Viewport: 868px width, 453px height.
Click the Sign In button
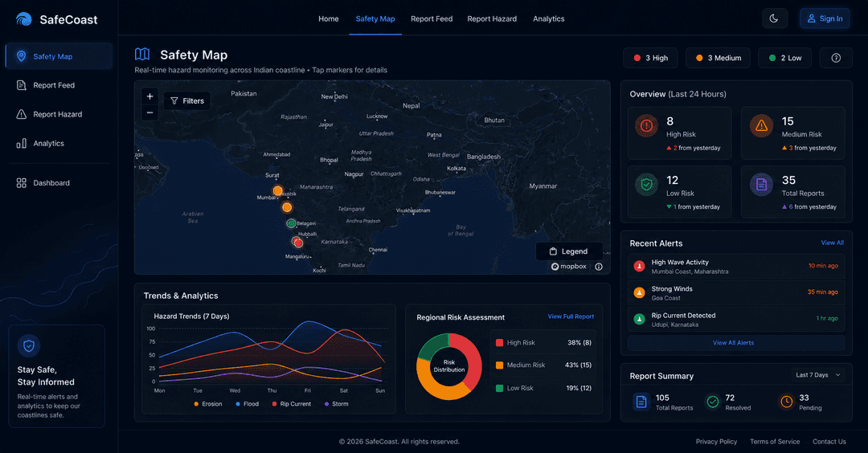[825, 18]
